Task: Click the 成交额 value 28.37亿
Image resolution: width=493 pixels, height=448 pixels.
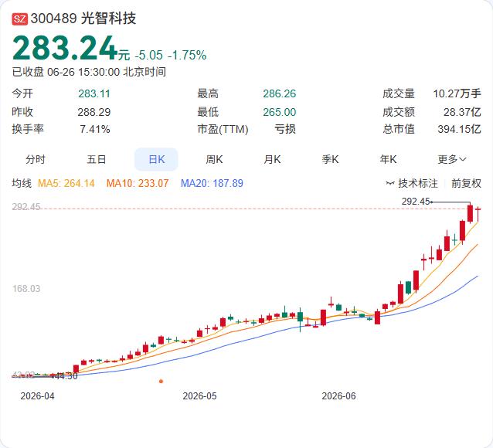Action: (x=462, y=112)
